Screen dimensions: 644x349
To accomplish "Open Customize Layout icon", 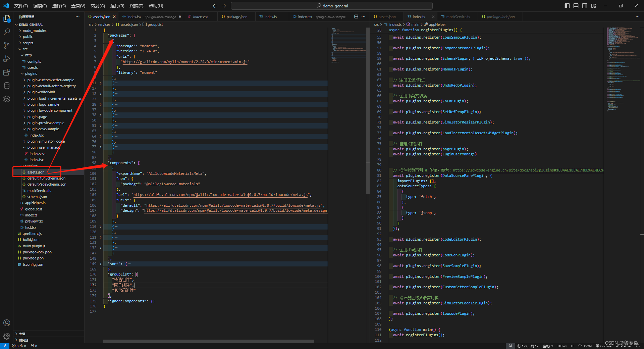I will click(594, 6).
